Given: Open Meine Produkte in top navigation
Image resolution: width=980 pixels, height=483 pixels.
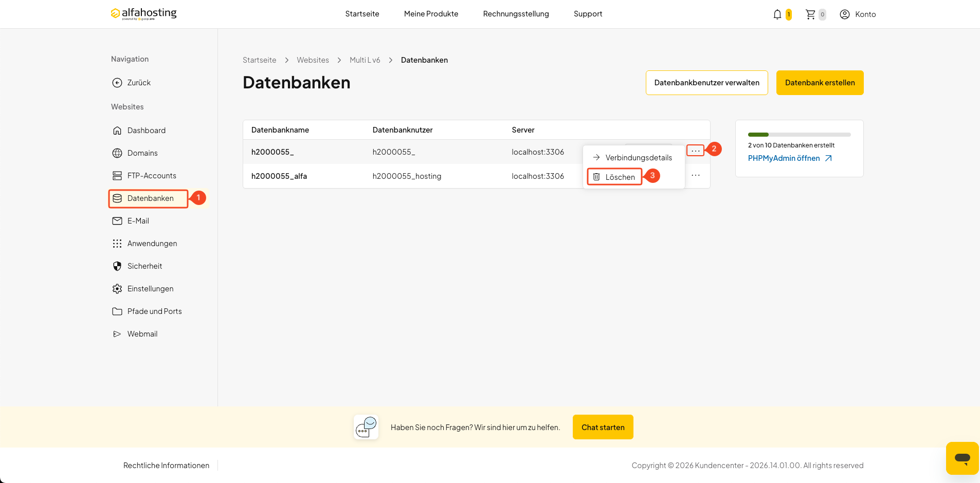Looking at the screenshot, I should click(x=431, y=14).
